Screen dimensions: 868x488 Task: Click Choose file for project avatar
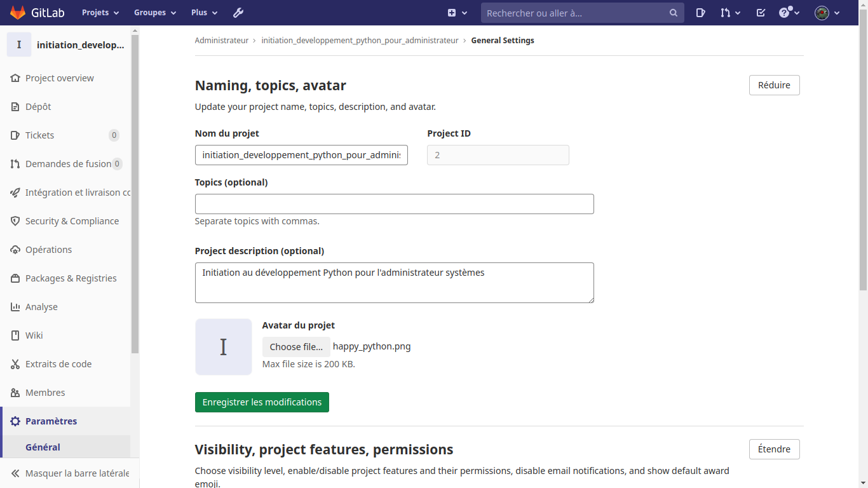tap(296, 347)
